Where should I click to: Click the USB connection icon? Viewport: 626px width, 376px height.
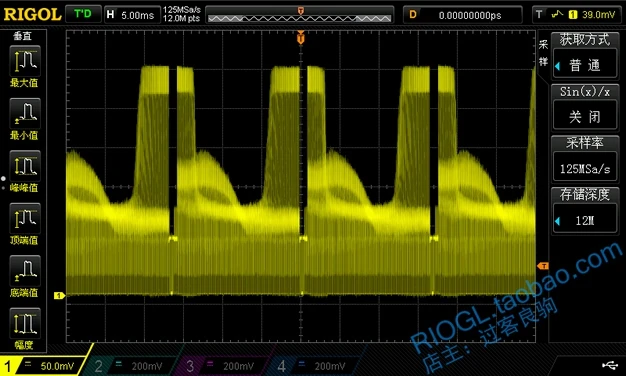[610, 364]
